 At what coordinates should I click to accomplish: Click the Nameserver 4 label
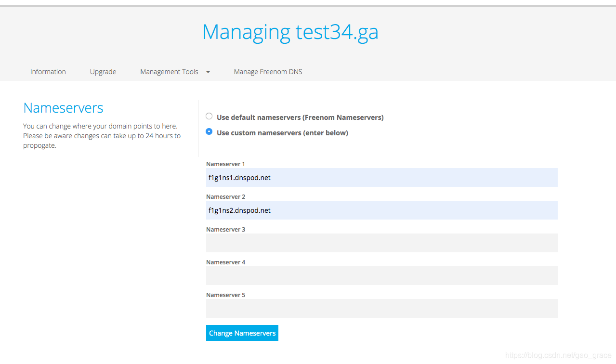pos(226,262)
